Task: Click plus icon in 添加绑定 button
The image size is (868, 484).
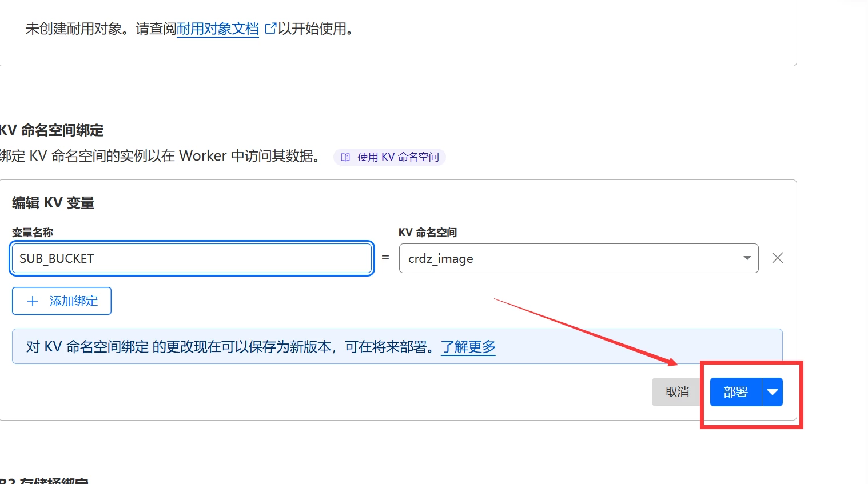Action: coord(33,301)
